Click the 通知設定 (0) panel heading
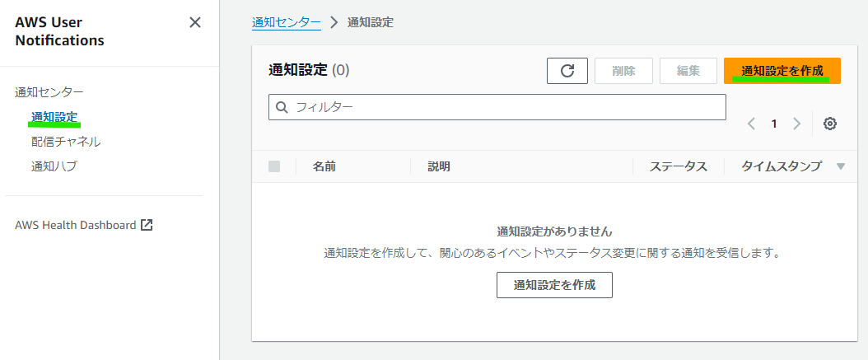 pyautogui.click(x=309, y=70)
